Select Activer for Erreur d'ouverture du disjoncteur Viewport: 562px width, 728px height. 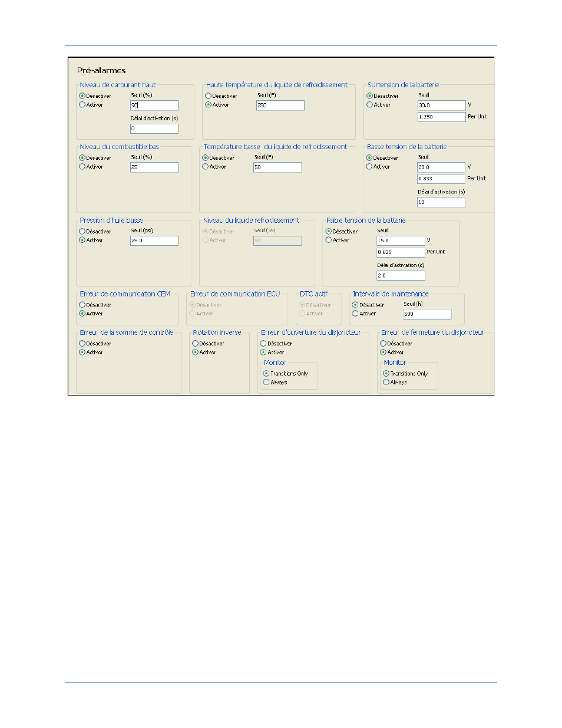tap(263, 353)
